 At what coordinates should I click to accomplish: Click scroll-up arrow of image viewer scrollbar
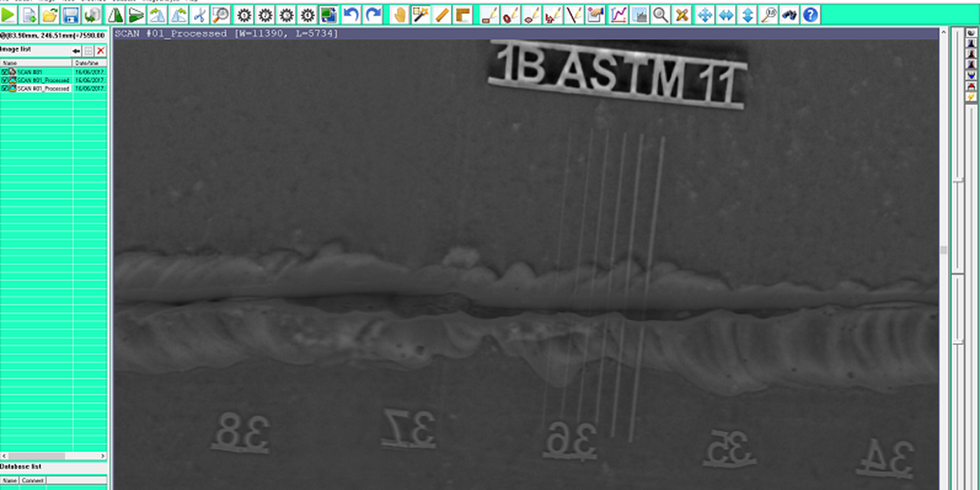tap(944, 32)
